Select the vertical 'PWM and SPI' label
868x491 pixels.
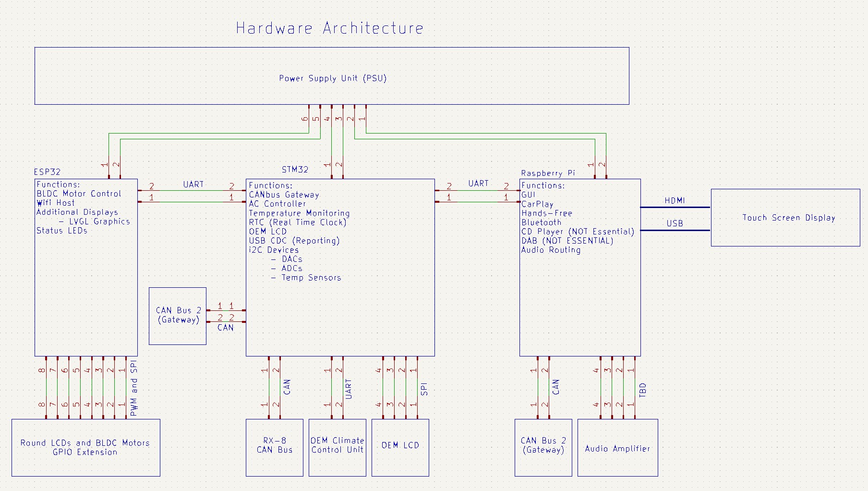pos(134,388)
